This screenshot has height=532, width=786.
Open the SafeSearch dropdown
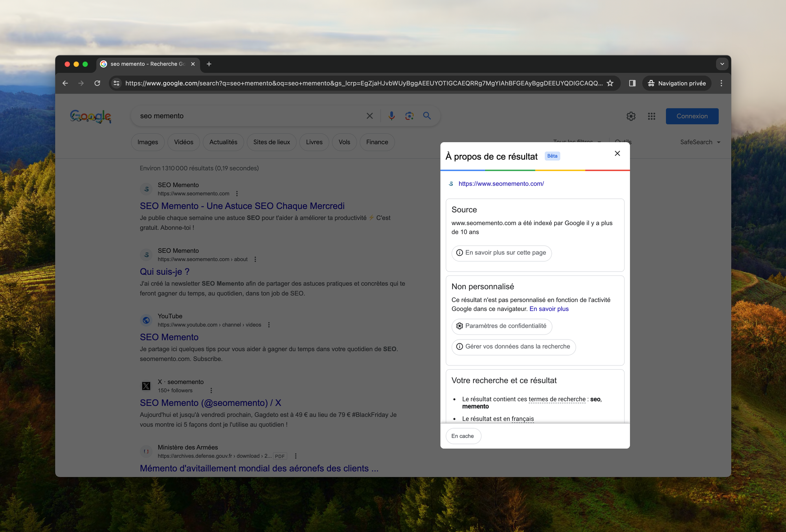700,142
